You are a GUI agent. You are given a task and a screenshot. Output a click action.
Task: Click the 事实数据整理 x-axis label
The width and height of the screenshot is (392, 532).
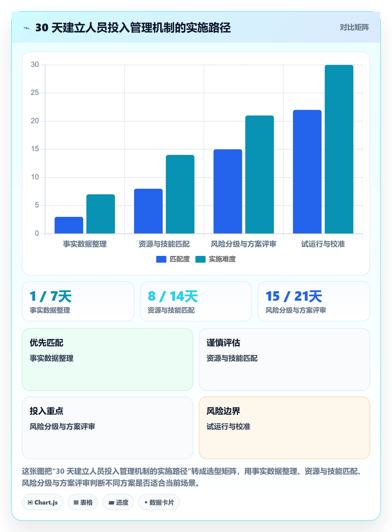85,244
